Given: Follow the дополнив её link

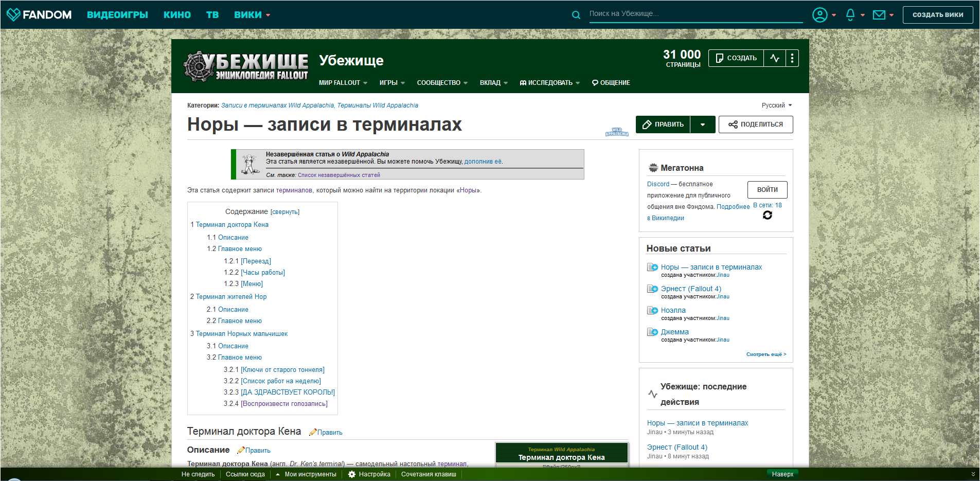Looking at the screenshot, I should pos(483,162).
